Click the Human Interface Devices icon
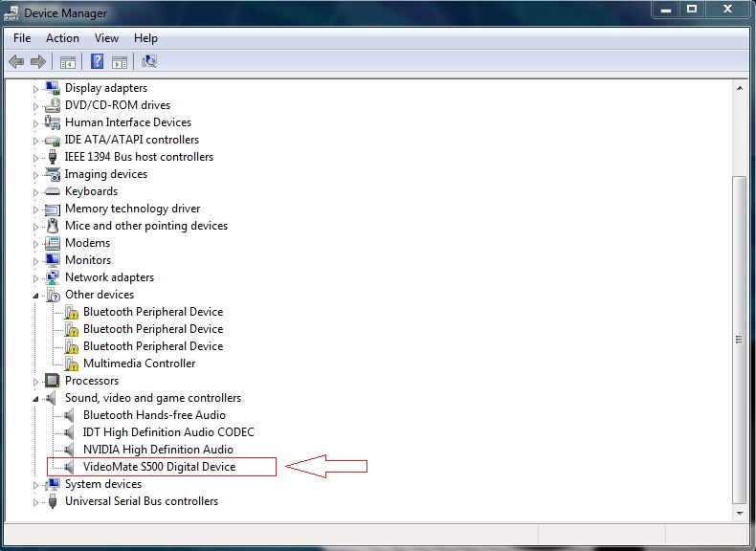 tap(52, 121)
